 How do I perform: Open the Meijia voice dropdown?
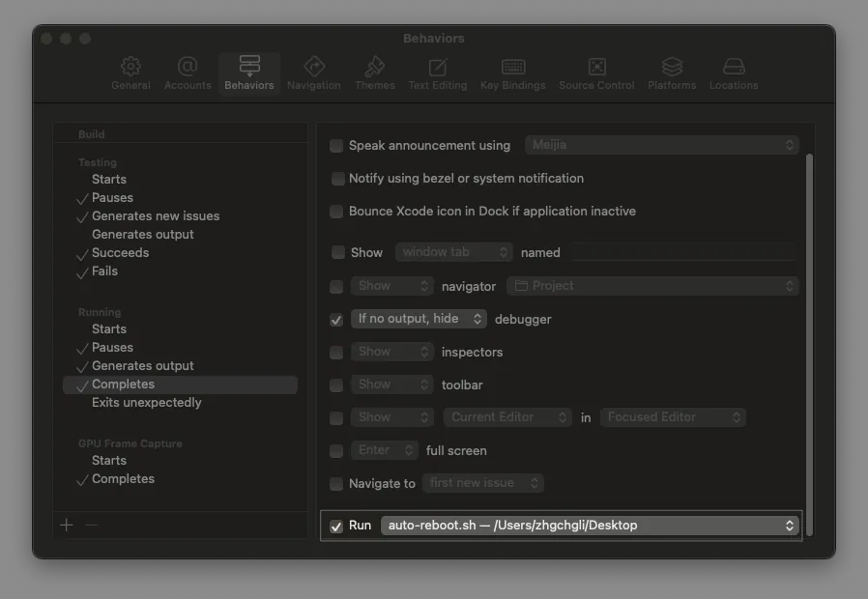click(x=662, y=145)
